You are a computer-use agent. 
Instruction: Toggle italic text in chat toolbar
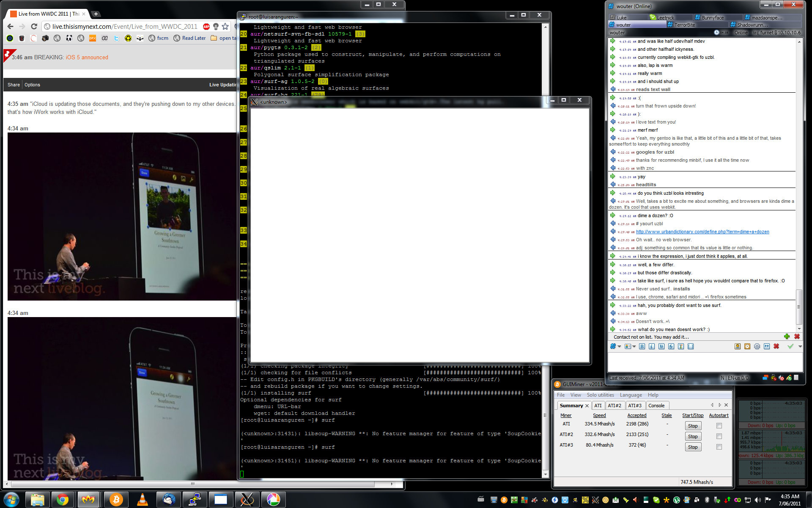652,346
